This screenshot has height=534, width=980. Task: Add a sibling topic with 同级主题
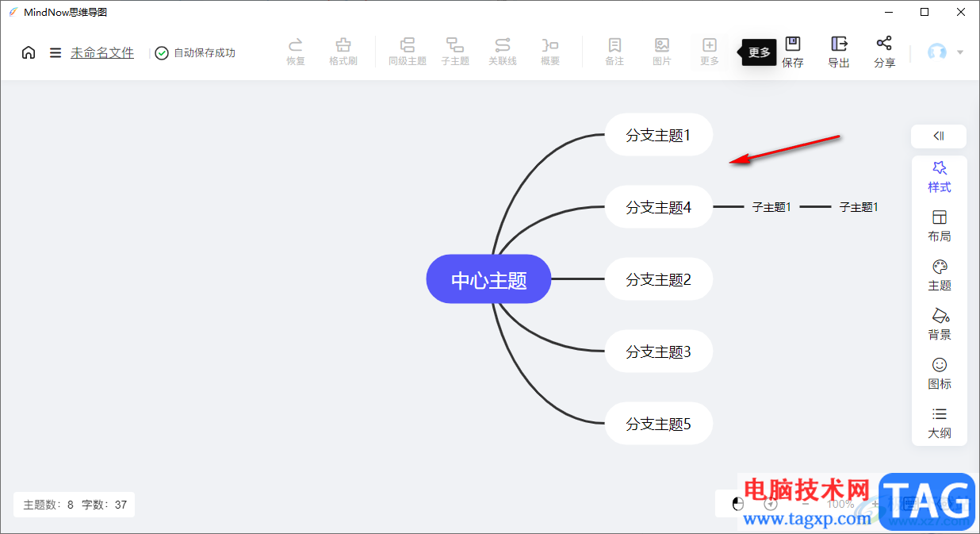[408, 52]
